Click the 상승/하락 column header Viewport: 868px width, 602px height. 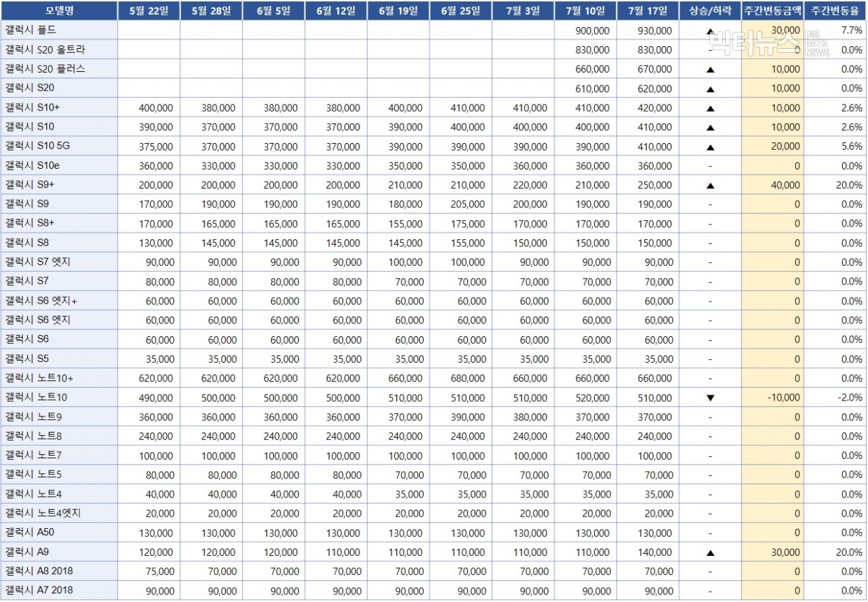click(710, 11)
